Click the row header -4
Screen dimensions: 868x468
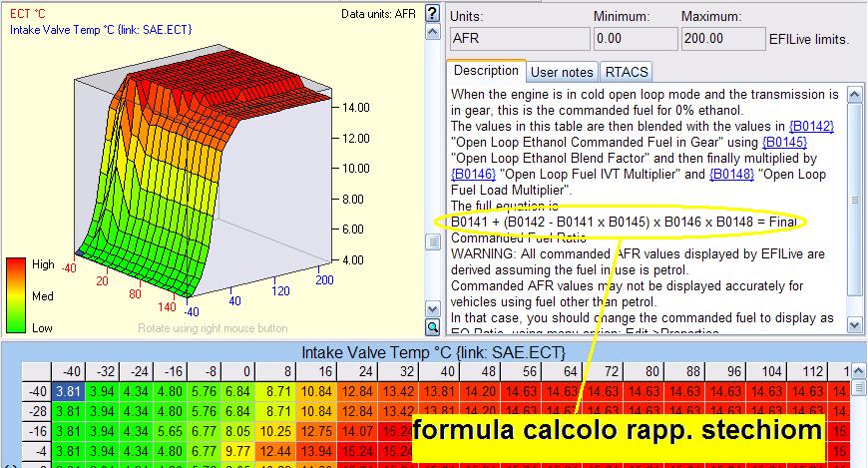tap(37, 451)
